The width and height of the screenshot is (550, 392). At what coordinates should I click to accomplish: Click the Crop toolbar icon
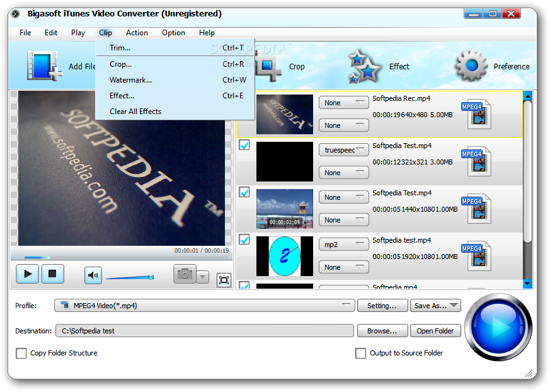point(269,66)
